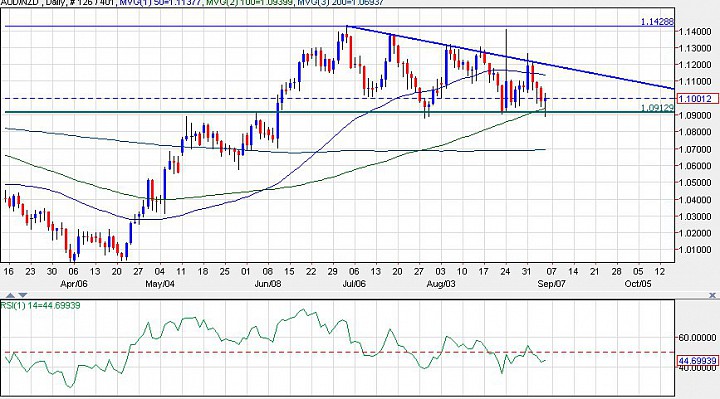
Task: Click the 1.14288 resistance level label
Action: pyautogui.click(x=657, y=22)
